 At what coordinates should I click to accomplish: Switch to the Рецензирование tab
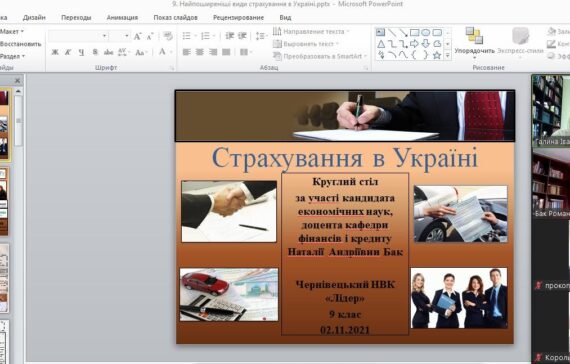pyautogui.click(x=238, y=17)
